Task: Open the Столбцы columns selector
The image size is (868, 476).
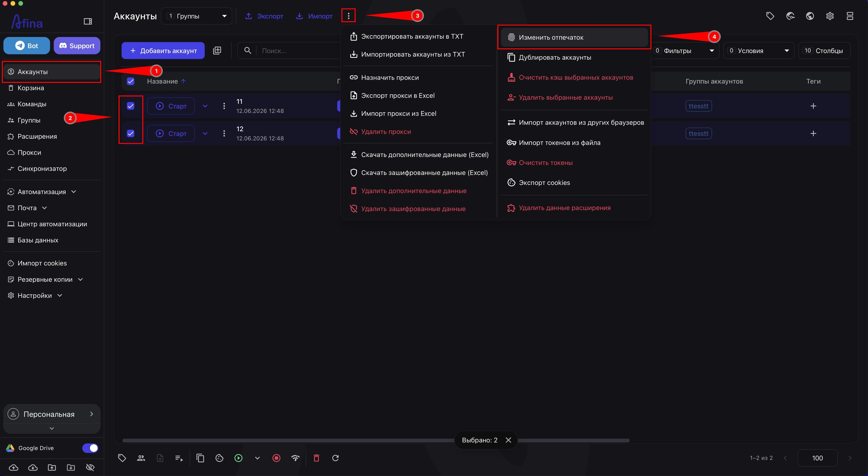Action: (x=824, y=51)
